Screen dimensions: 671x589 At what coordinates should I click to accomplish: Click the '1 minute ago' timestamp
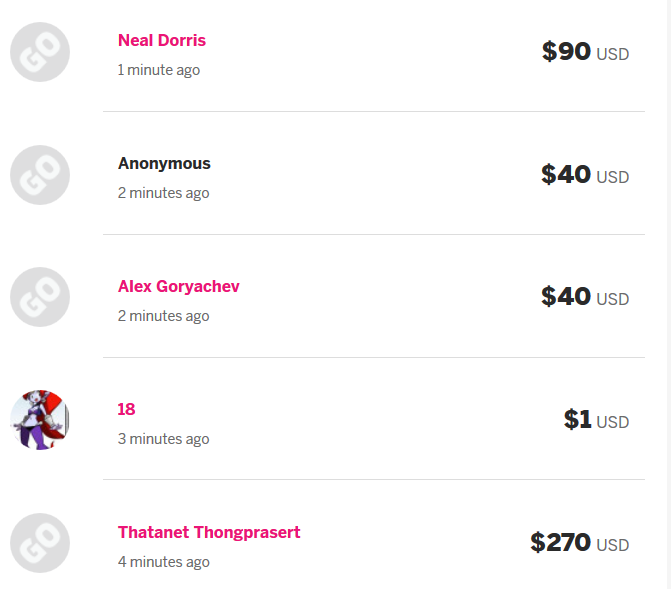click(159, 70)
